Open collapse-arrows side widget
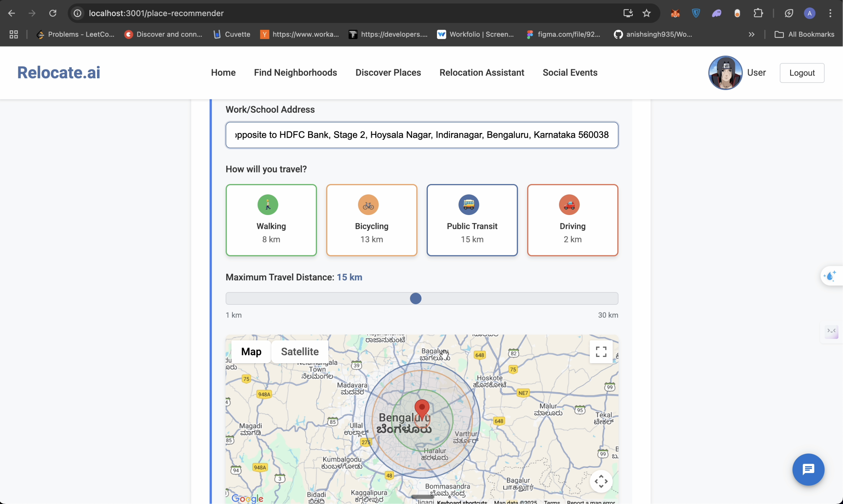The height and width of the screenshot is (504, 843). tap(831, 331)
